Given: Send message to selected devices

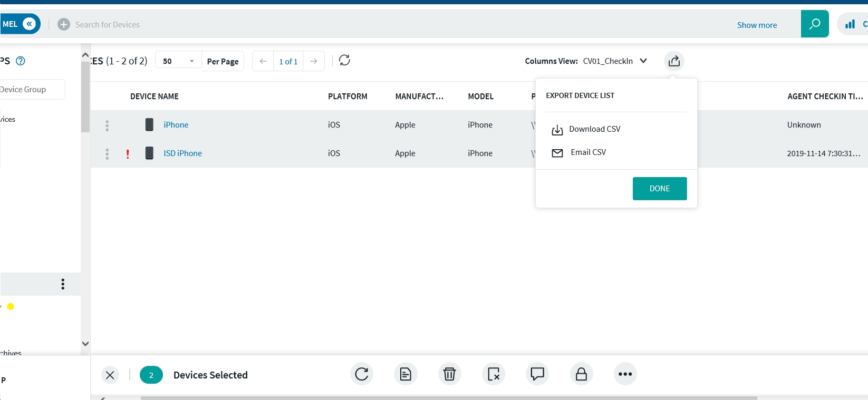Looking at the screenshot, I should tap(537, 374).
